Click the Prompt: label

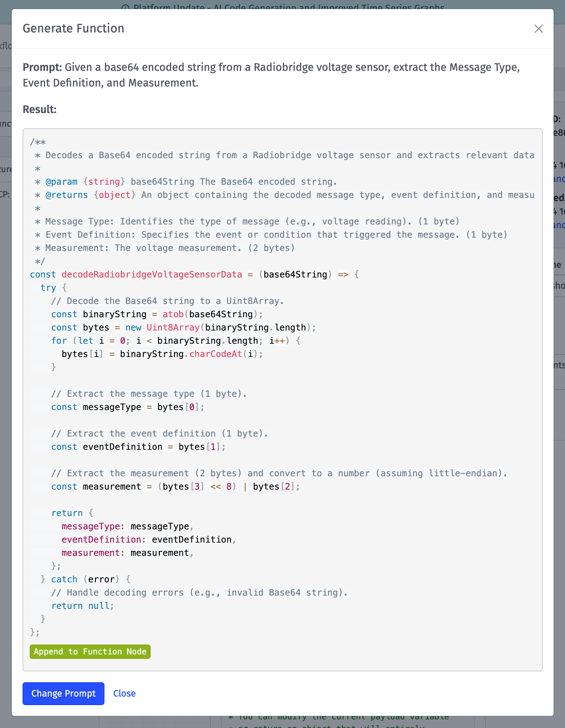42,67
